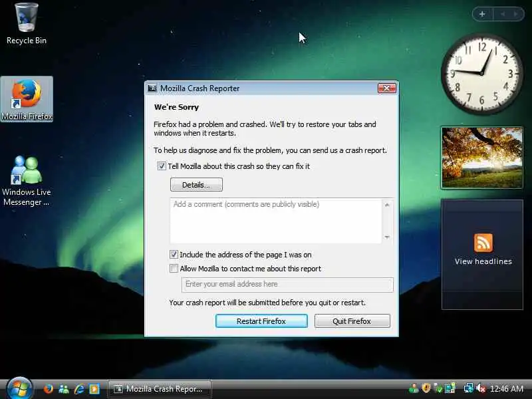Click the muted volume speaker tray icon

pyautogui.click(x=480, y=388)
